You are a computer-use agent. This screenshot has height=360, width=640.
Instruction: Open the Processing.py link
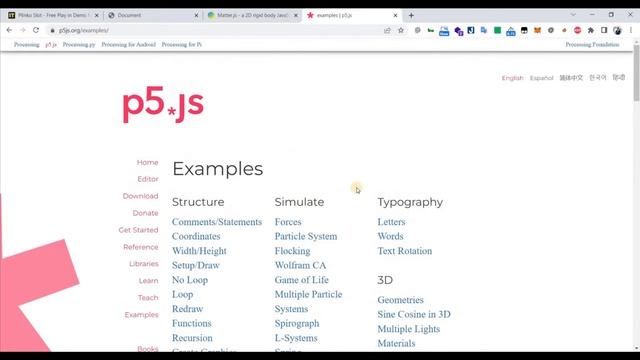[79, 44]
